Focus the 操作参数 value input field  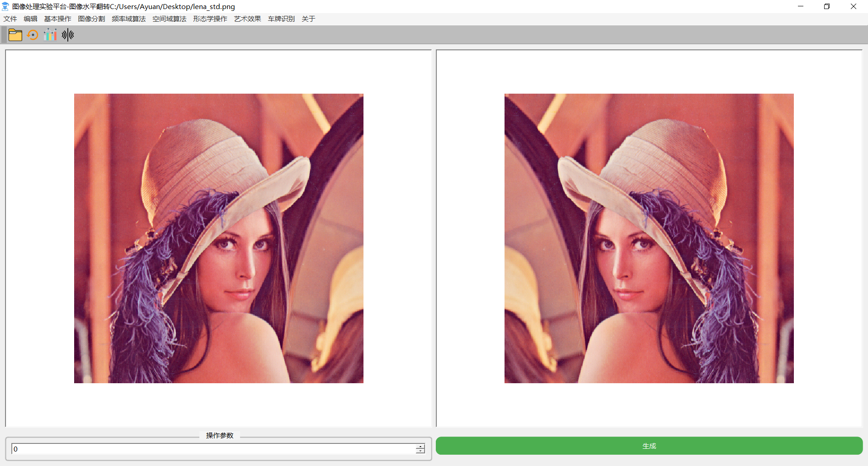point(213,449)
